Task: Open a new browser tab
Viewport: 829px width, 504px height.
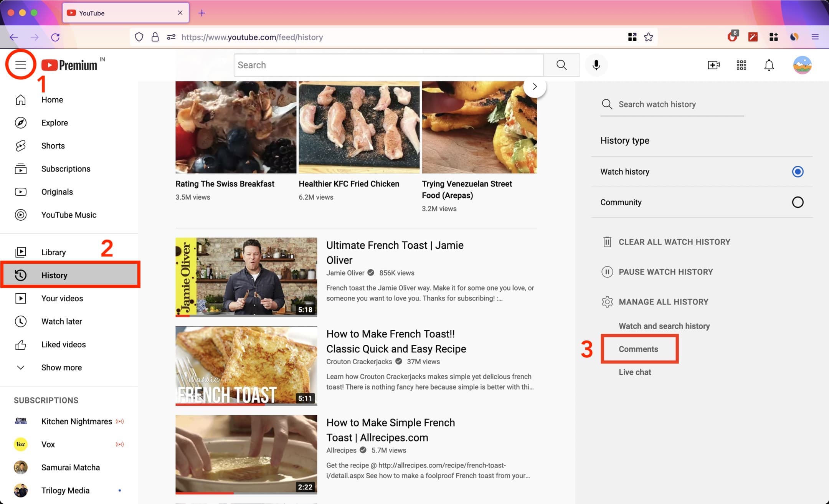Action: 202,13
